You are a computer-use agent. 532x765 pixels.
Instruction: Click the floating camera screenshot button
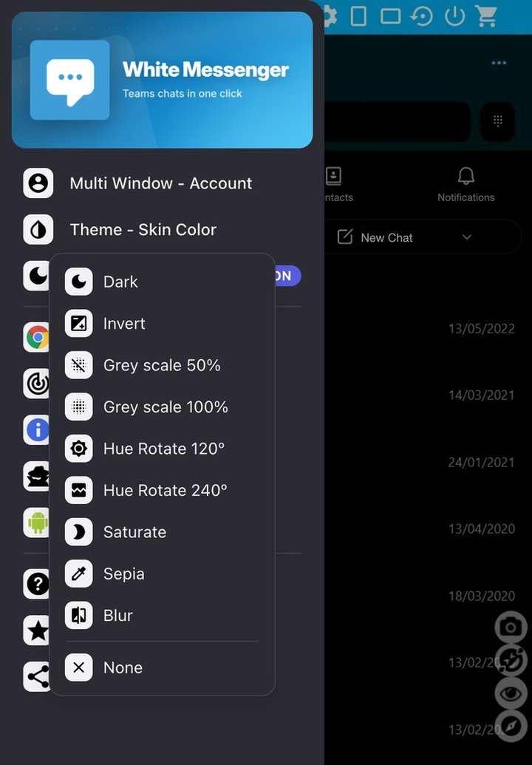(511, 627)
